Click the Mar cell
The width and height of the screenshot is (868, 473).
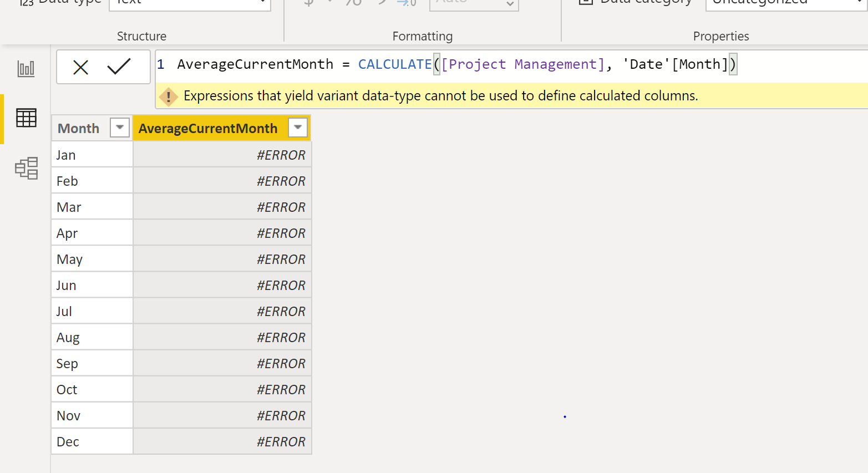[x=92, y=207]
